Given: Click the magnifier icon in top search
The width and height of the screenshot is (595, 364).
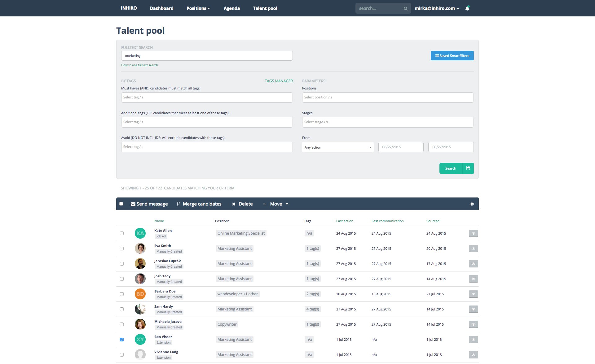Looking at the screenshot, I should [x=405, y=9].
